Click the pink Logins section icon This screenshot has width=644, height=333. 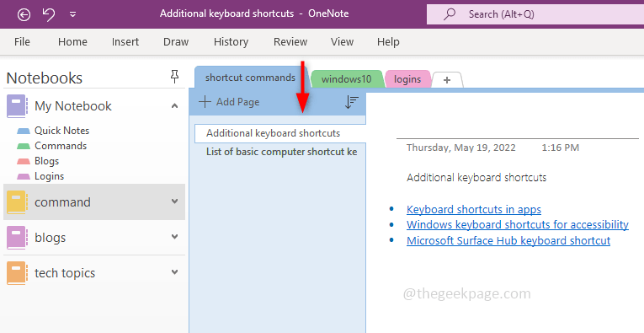[24, 176]
